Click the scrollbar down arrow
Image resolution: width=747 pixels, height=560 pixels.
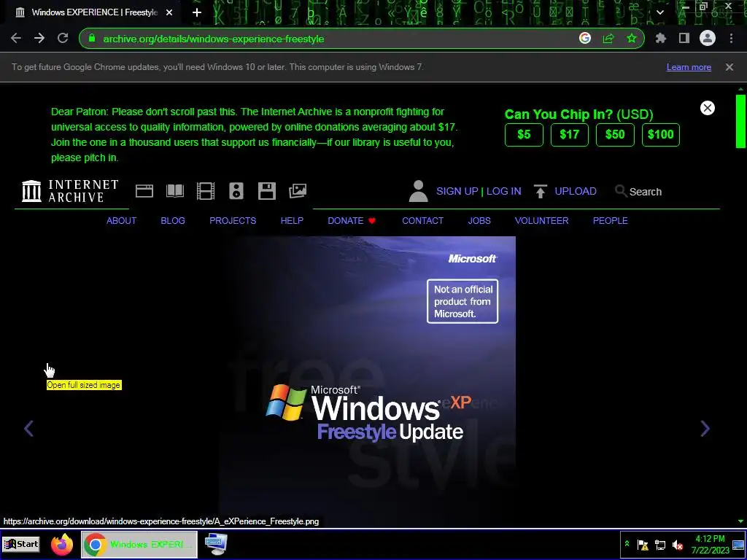click(x=740, y=521)
